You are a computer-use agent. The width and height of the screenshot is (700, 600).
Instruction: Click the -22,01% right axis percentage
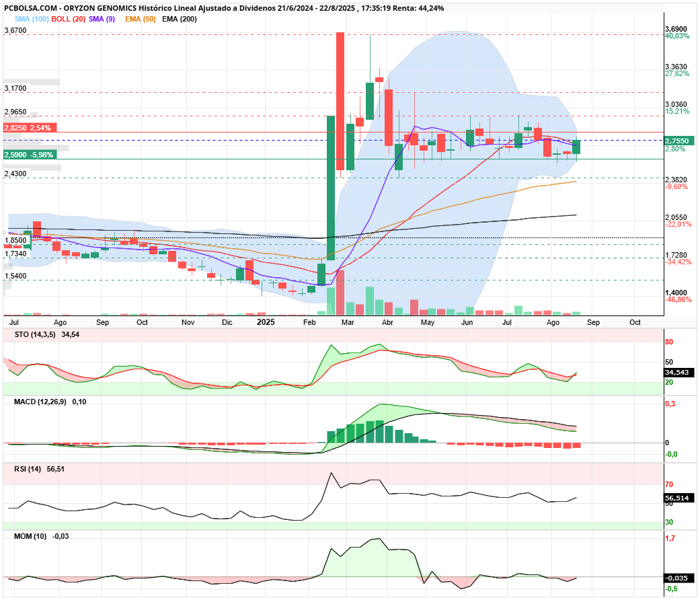coord(678,224)
